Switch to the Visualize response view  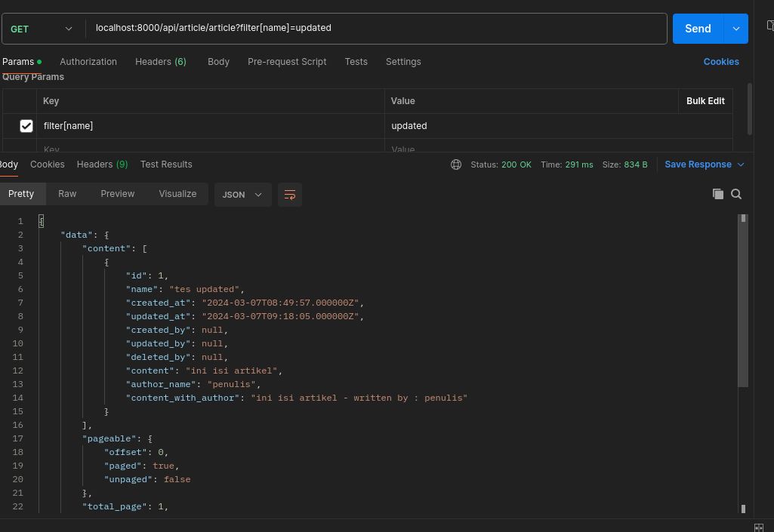click(x=177, y=194)
